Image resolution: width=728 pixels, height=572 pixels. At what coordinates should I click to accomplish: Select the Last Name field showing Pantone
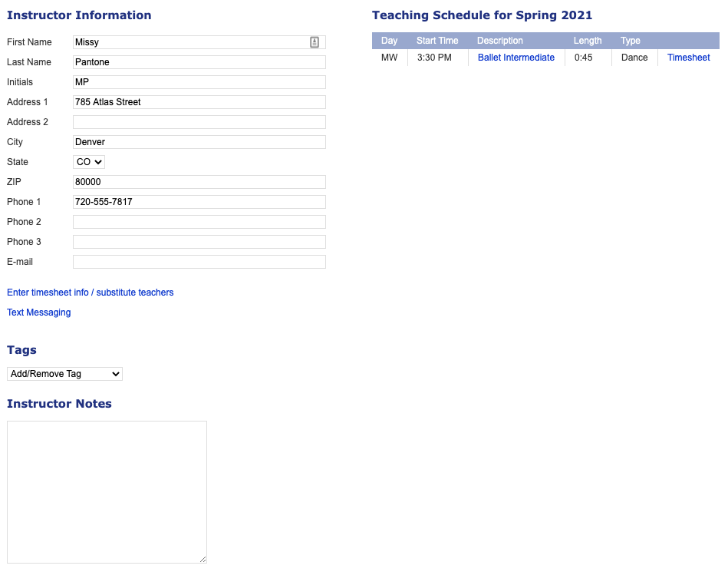point(199,62)
